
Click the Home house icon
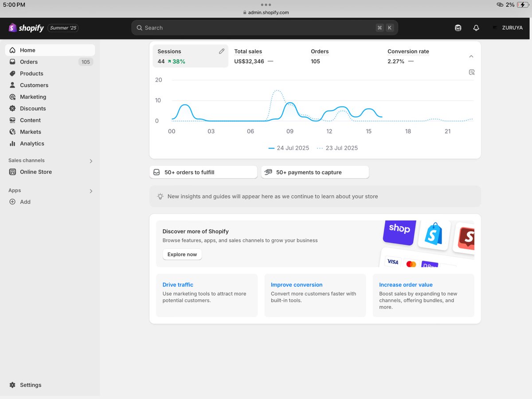pyautogui.click(x=12, y=50)
